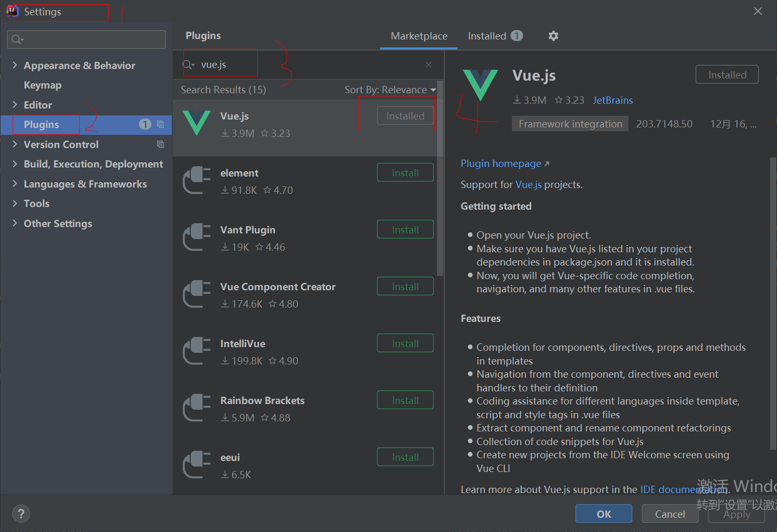Image resolution: width=777 pixels, height=532 pixels.
Task: Install Vue Component Creator
Action: pos(405,287)
